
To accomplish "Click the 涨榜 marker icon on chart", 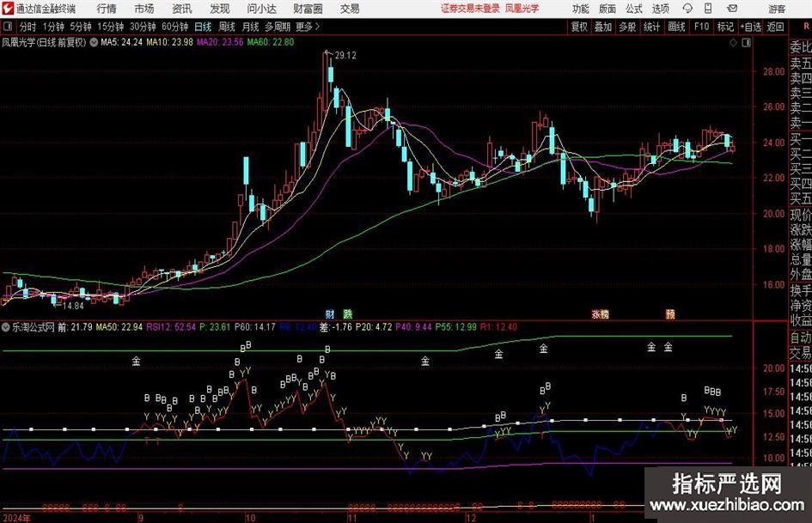I will click(x=599, y=314).
